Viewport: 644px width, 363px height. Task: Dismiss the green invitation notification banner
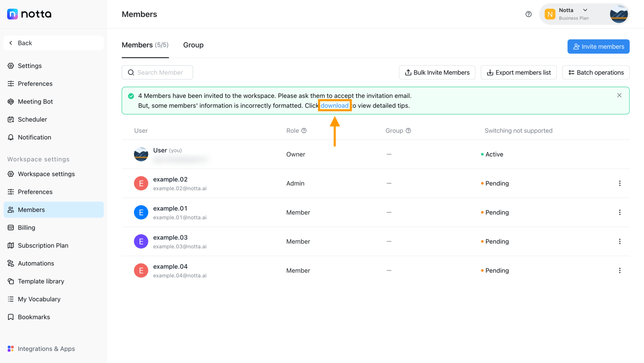click(619, 95)
